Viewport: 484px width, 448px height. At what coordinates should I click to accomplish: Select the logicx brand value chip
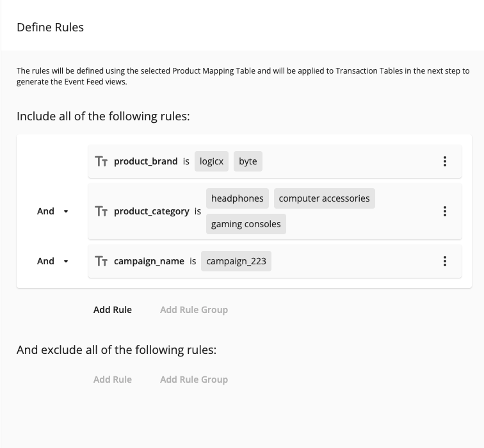tap(211, 161)
